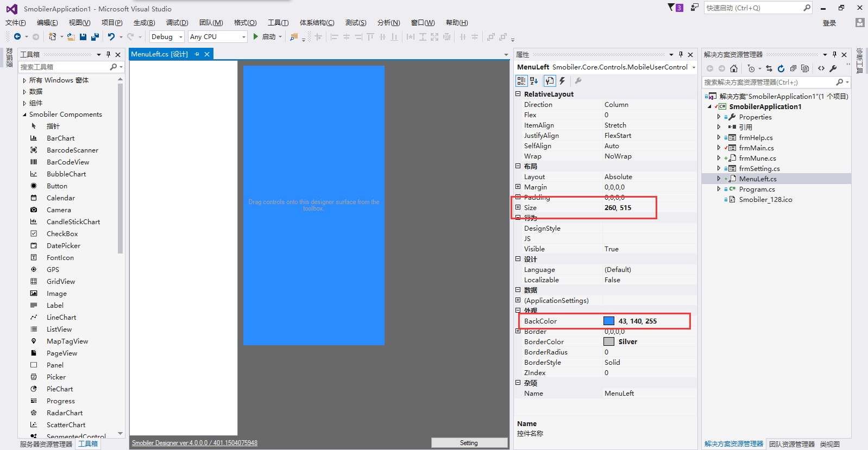Select the MapTagView toolbox component
Viewport: 868px width, 450px height.
point(67,341)
